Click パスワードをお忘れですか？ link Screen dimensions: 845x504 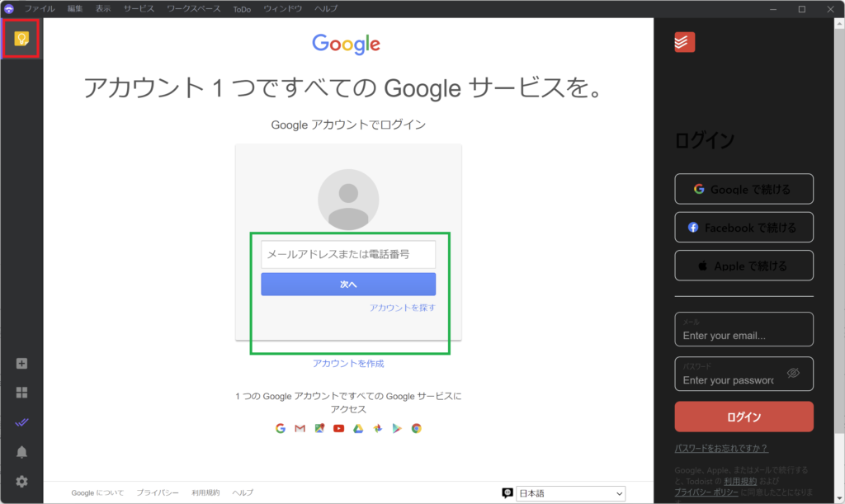(x=721, y=448)
